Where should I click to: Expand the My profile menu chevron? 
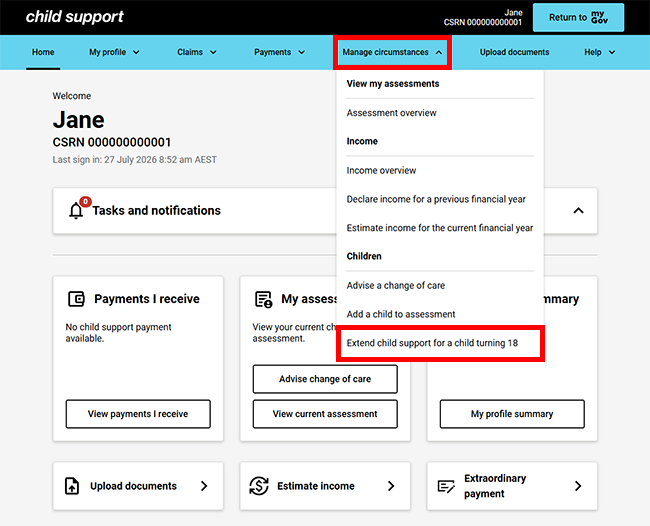136,52
